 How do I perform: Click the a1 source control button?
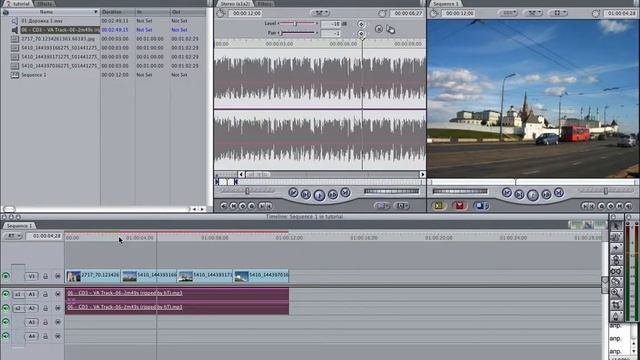18,294
